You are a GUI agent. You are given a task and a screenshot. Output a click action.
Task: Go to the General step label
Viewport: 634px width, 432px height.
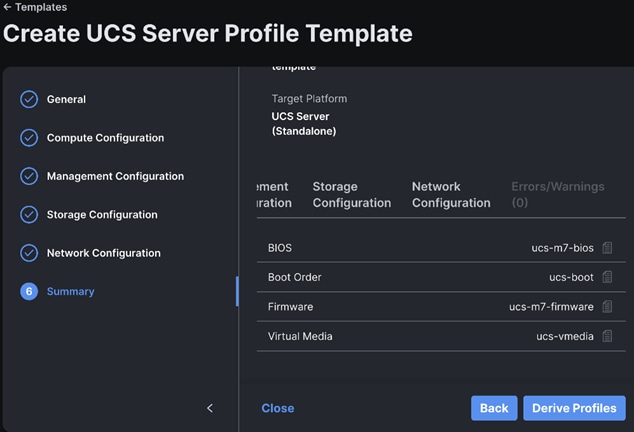pyautogui.click(x=66, y=99)
